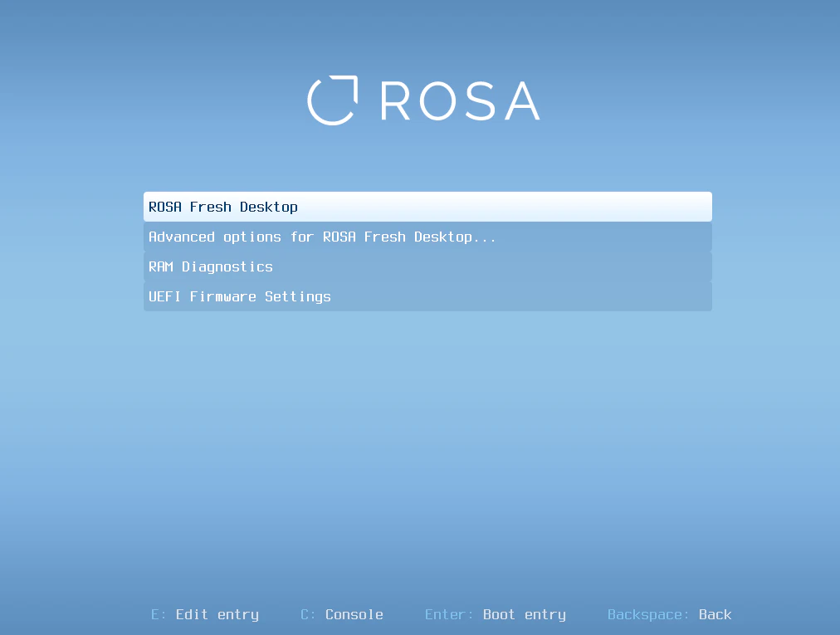Click the 'C: Console' hint
This screenshot has height=635, width=840.
[x=342, y=614]
